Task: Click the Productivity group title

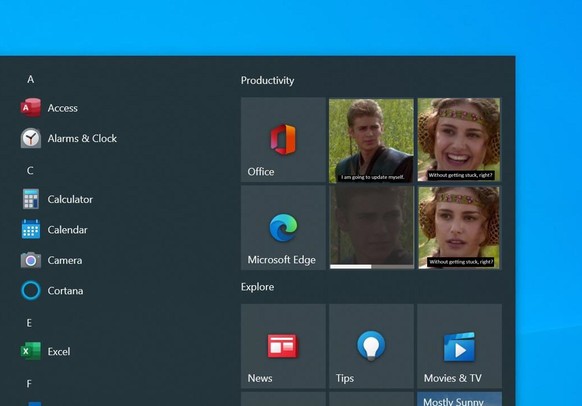Action: coord(267,81)
